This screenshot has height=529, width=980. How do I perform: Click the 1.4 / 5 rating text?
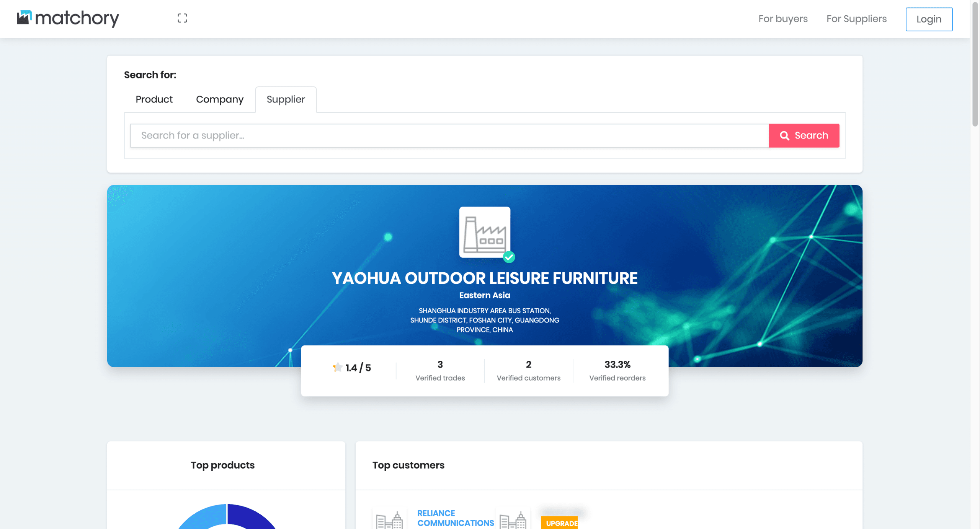[358, 368]
